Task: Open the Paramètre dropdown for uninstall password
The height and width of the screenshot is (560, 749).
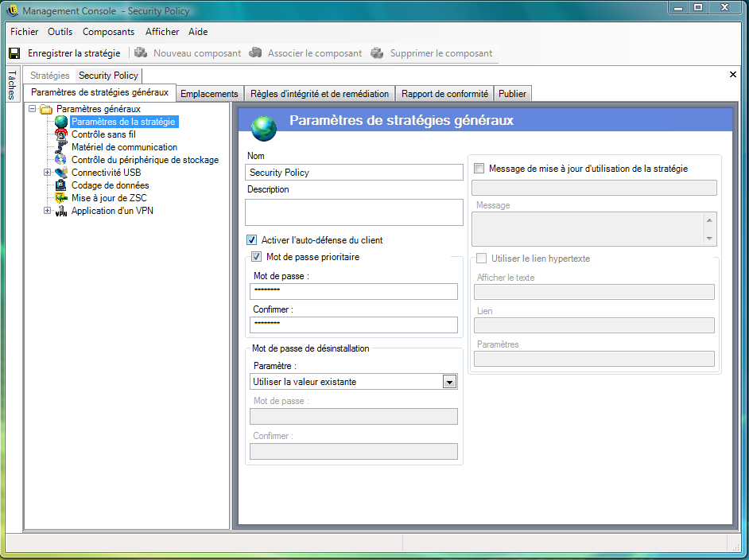Action: pyautogui.click(x=449, y=382)
